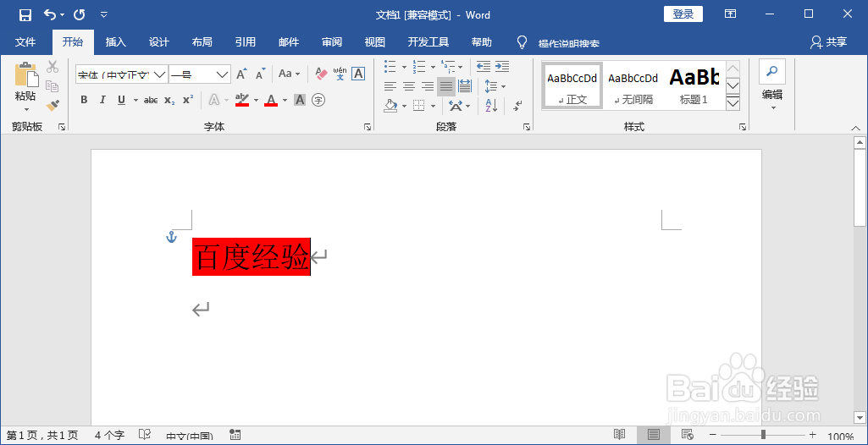The width and height of the screenshot is (868, 445).
Task: Click the 操作说明搜索 search box
Action: [568, 43]
